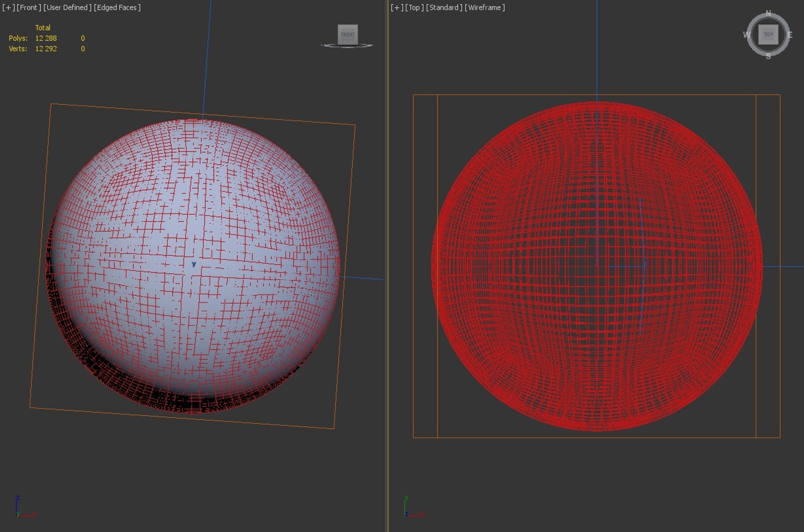Select the shaded sphere in Front viewport
Viewport: 804px width, 532px height.
193,265
